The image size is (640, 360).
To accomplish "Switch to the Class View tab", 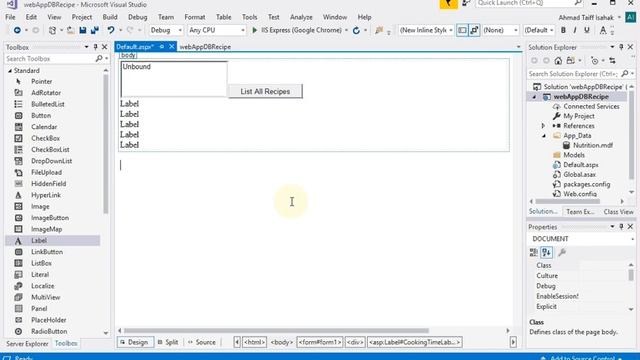I will [618, 212].
